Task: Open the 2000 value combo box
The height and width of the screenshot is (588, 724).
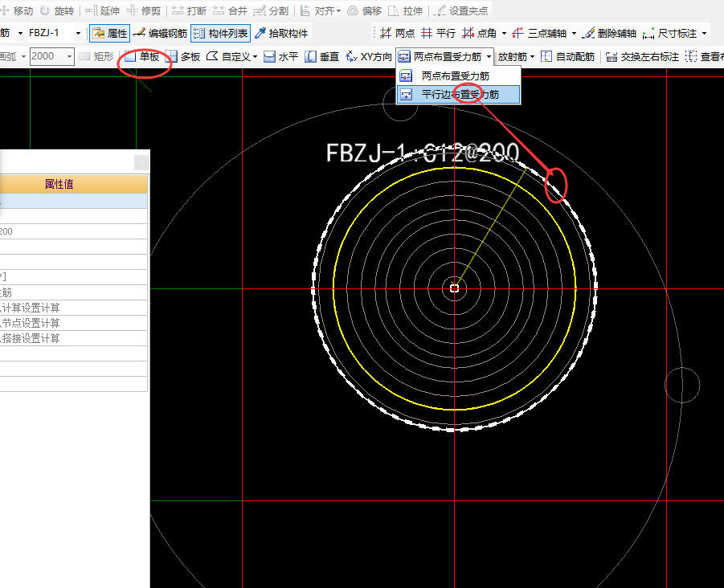Action: 69,56
